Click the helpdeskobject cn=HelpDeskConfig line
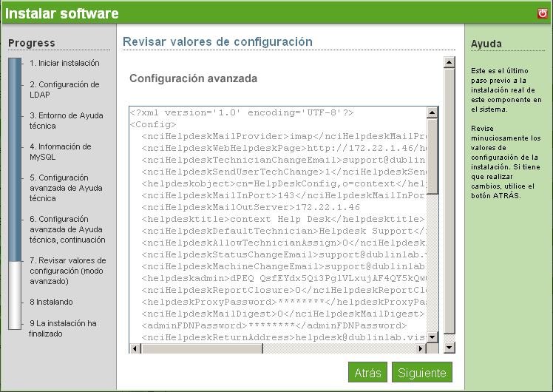The image size is (553, 392). point(284,183)
